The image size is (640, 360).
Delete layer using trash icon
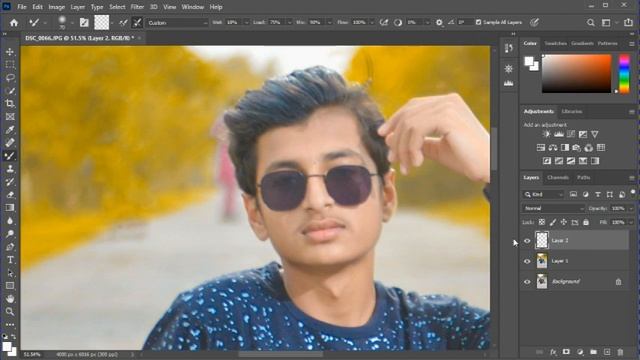click(x=620, y=352)
